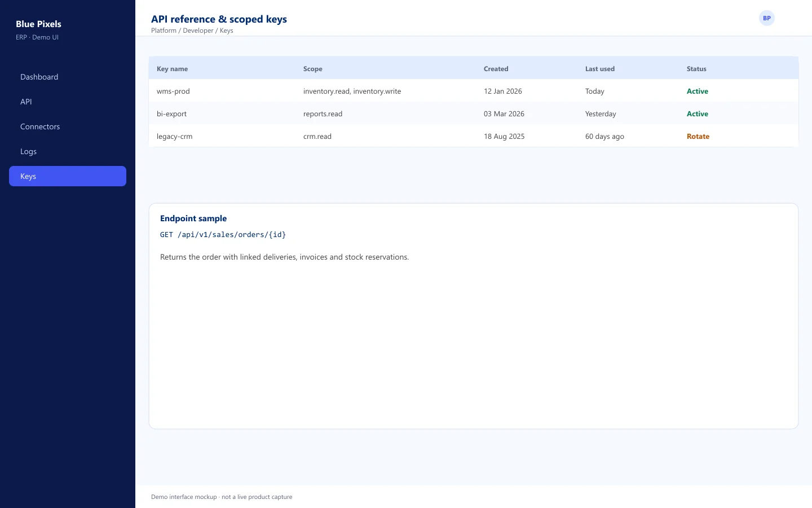Click the Active status for bi-export
812x508 pixels.
coord(698,113)
